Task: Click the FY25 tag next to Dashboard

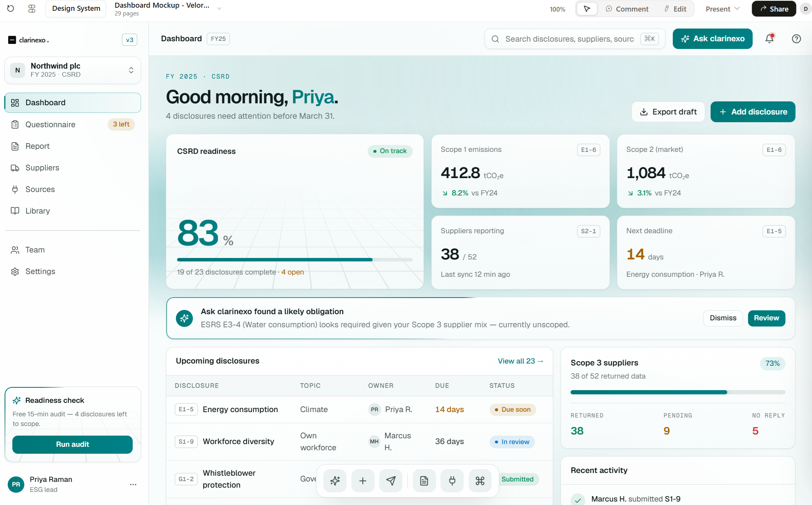Action: pos(218,39)
